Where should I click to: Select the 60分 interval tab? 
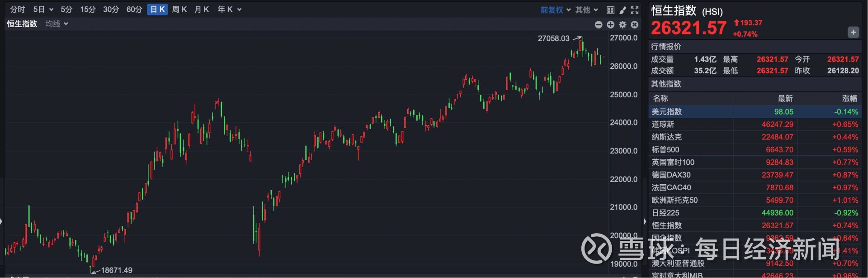tap(134, 10)
